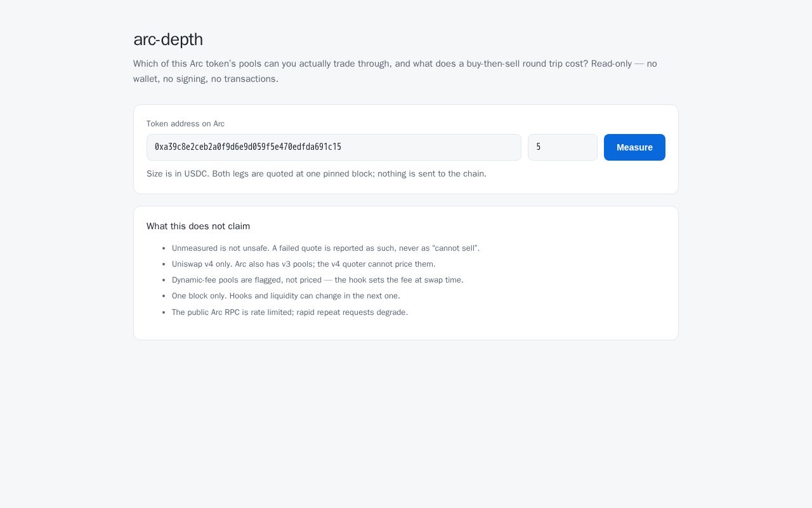Focus the token address input field
The width and height of the screenshot is (812, 508).
(334, 147)
